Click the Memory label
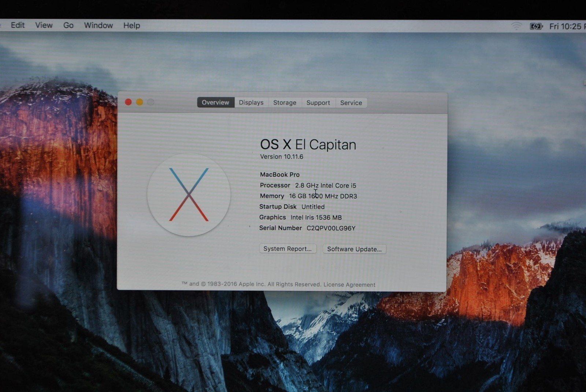The width and height of the screenshot is (586, 392). (x=272, y=196)
